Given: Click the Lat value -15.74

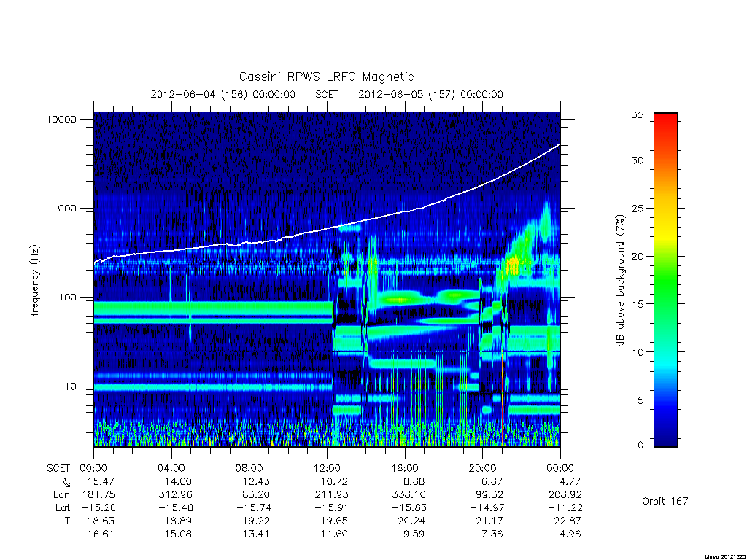Looking at the screenshot, I should (x=253, y=508).
